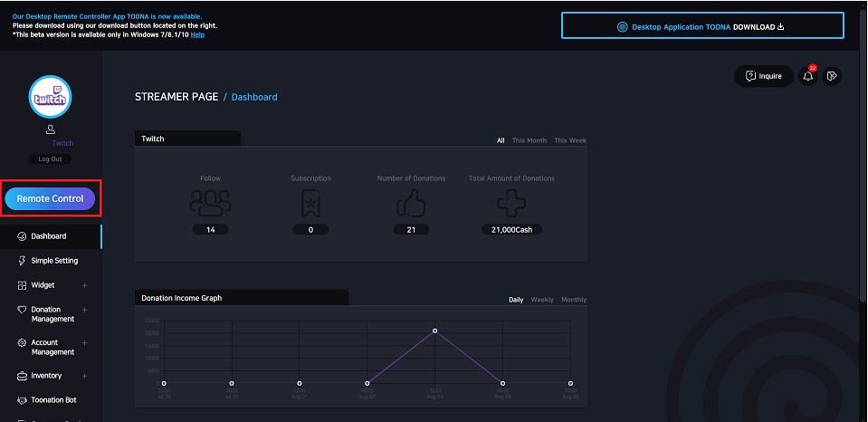
Task: Open the notification bell icon
Action: point(808,76)
